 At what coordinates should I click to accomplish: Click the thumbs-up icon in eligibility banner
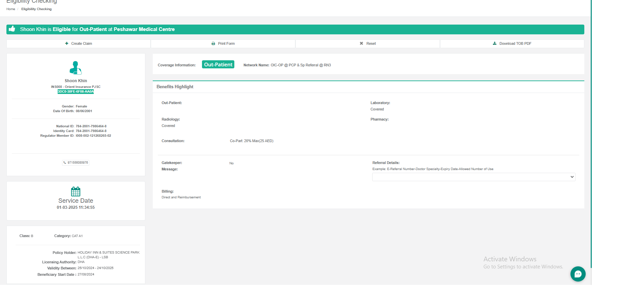(12, 29)
